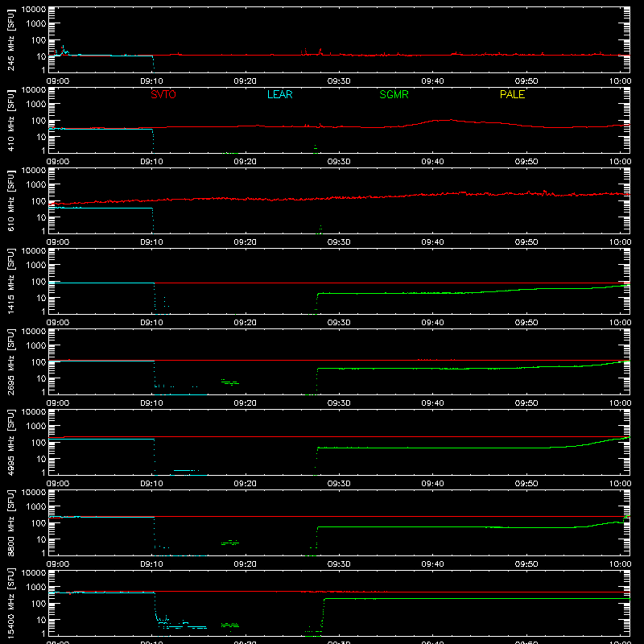Click 09:20 time label under 1415 MHz panel

[x=246, y=323]
